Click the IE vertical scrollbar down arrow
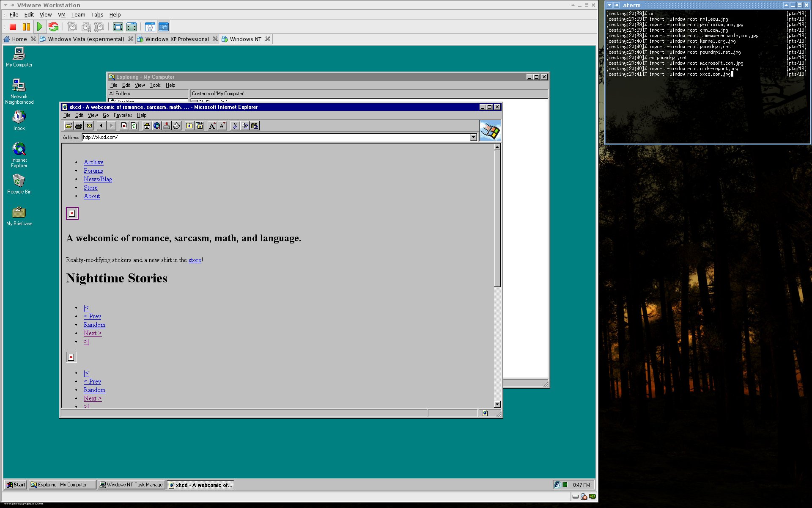812x508 pixels. (497, 404)
